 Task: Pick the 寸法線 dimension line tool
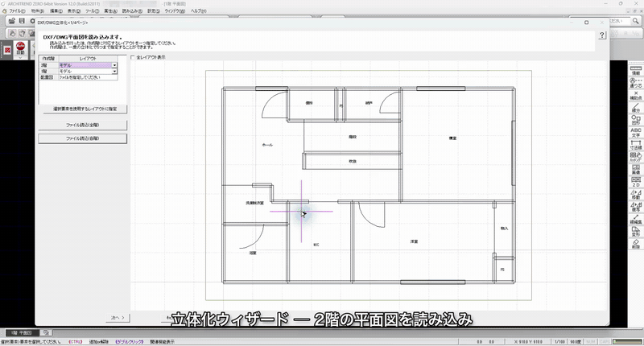coord(635,145)
